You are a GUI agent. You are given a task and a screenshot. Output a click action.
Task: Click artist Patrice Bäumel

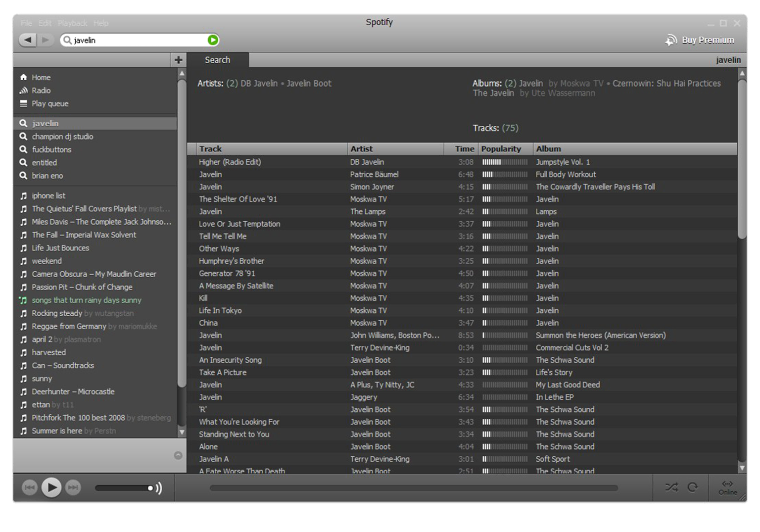pos(374,174)
